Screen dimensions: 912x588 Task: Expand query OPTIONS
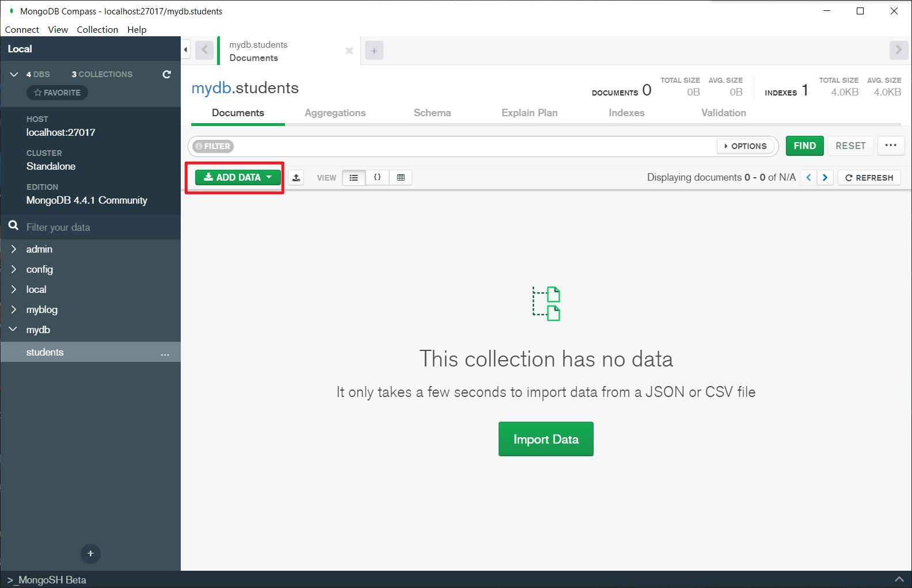pos(746,146)
